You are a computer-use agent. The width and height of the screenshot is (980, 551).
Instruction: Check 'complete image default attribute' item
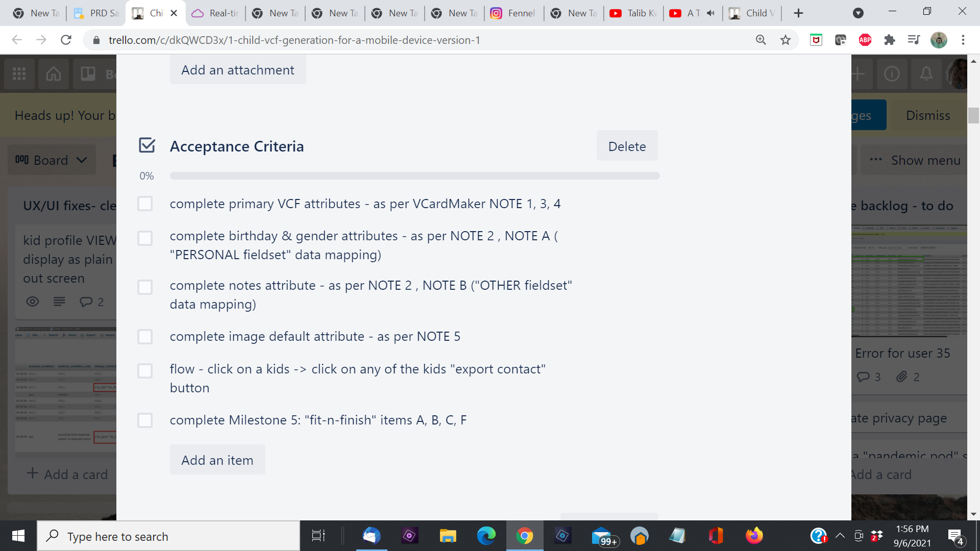(x=145, y=336)
